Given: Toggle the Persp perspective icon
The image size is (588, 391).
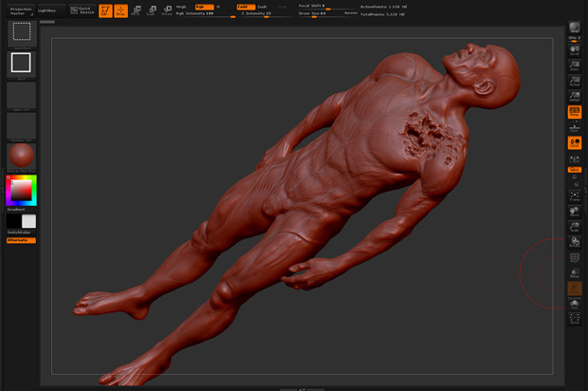Looking at the screenshot, I should click(x=575, y=112).
